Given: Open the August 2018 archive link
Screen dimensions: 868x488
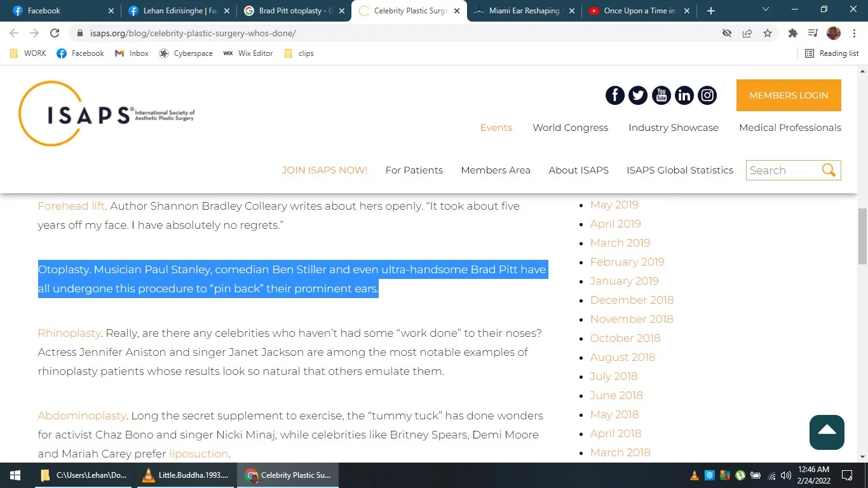Looking at the screenshot, I should tap(623, 357).
